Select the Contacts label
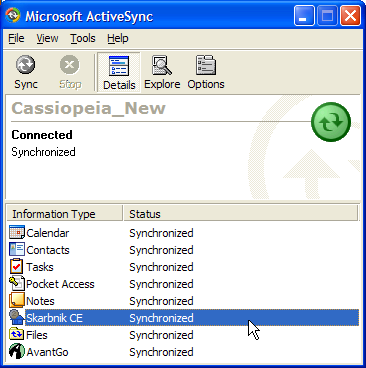Image resolution: width=366 pixels, height=368 pixels. coord(48,250)
